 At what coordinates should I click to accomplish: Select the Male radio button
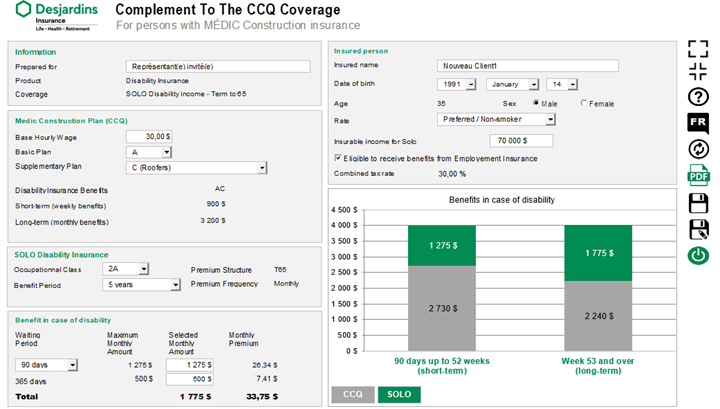click(537, 103)
